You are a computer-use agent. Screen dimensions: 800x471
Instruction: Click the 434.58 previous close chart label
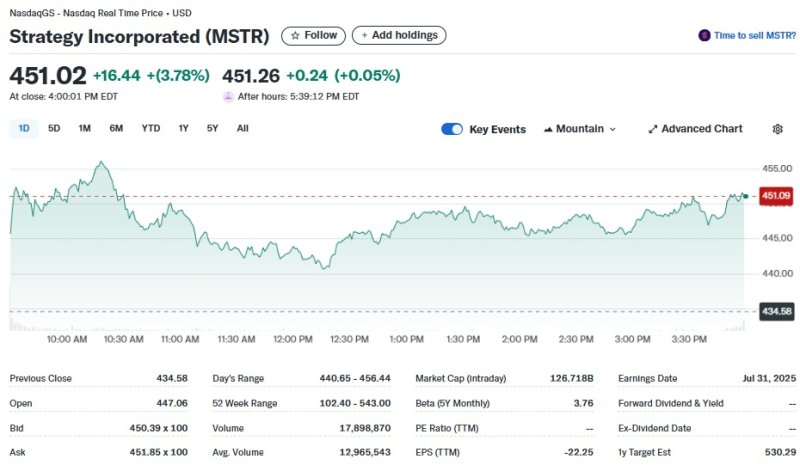[x=777, y=312]
